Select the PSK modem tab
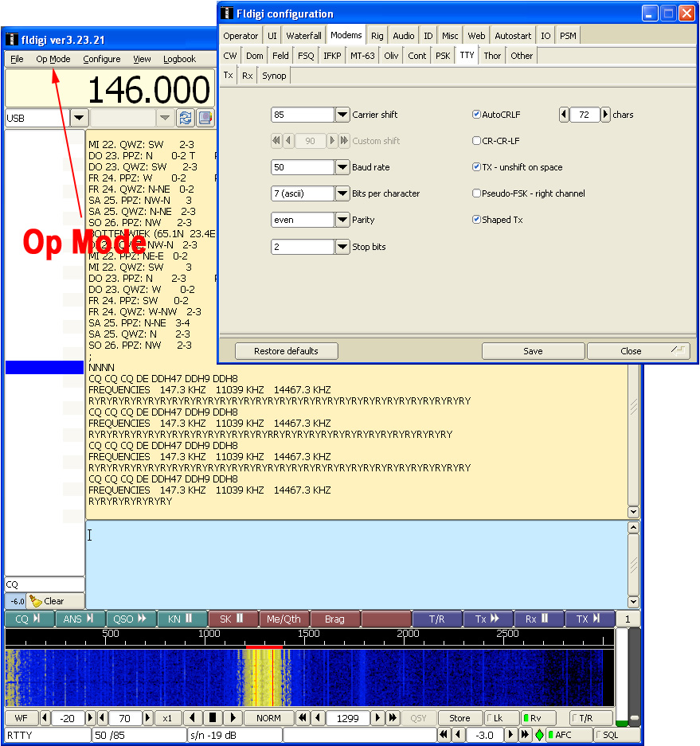700x746 pixels. coord(443,56)
